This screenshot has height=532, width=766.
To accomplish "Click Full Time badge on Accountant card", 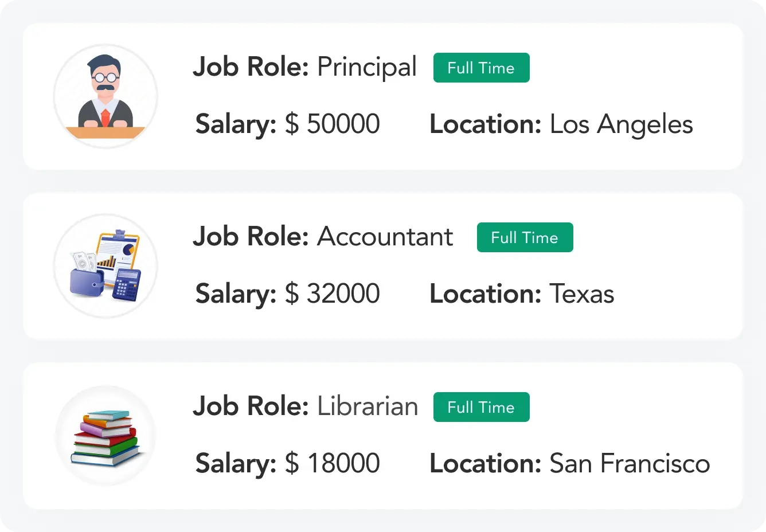I will (x=525, y=237).
